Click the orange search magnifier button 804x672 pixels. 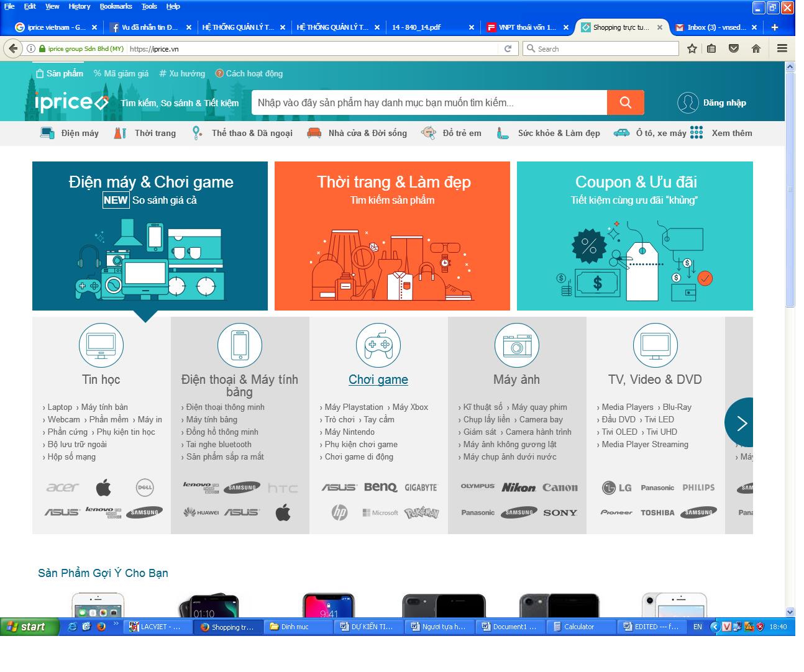(x=625, y=103)
